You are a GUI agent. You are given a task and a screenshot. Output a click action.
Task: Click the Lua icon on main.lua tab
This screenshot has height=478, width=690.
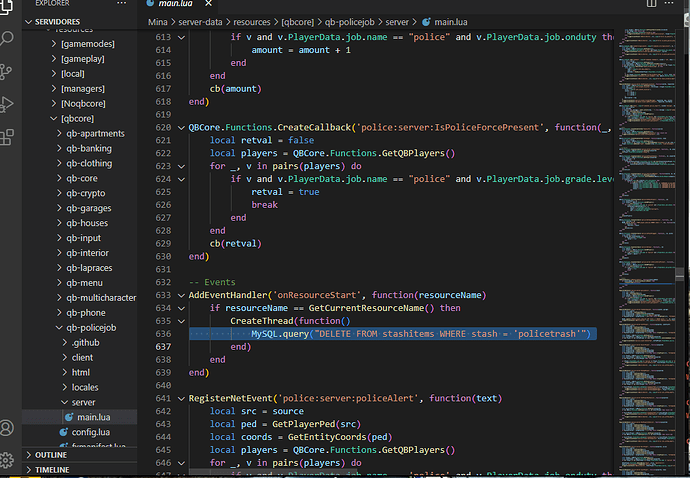148,4
